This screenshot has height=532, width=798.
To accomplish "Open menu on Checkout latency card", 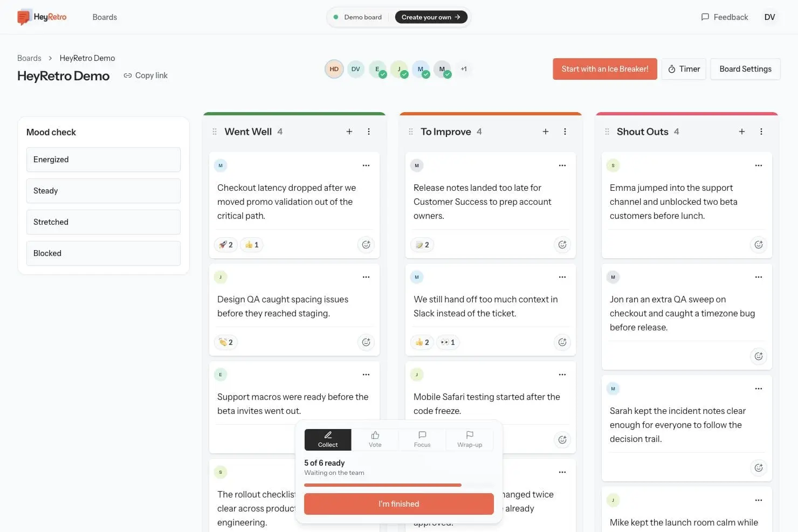I will pyautogui.click(x=366, y=165).
